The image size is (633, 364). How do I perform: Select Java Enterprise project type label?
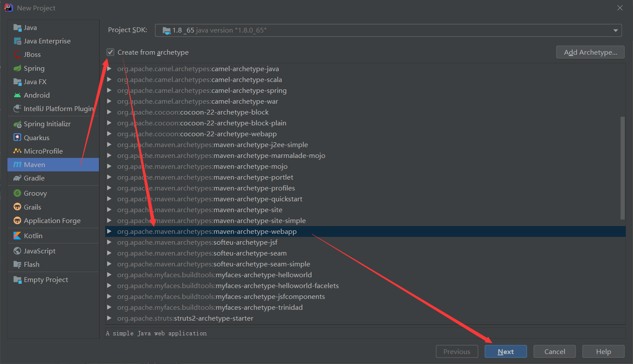click(47, 41)
